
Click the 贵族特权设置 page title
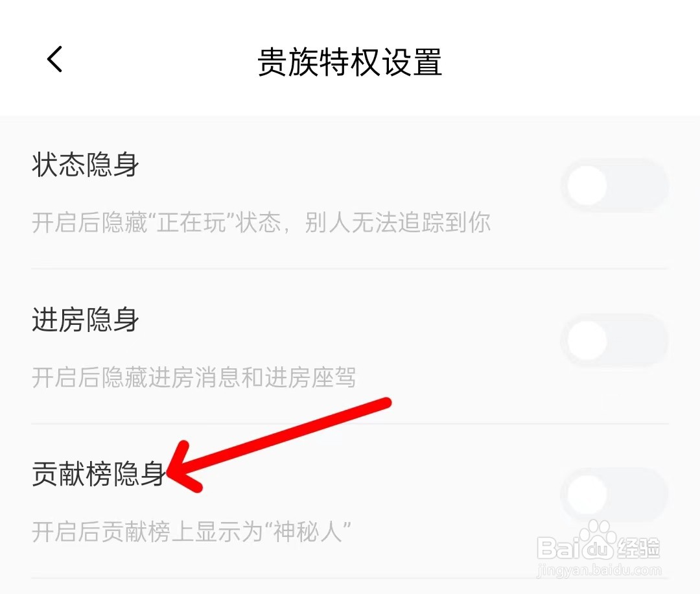click(x=350, y=62)
